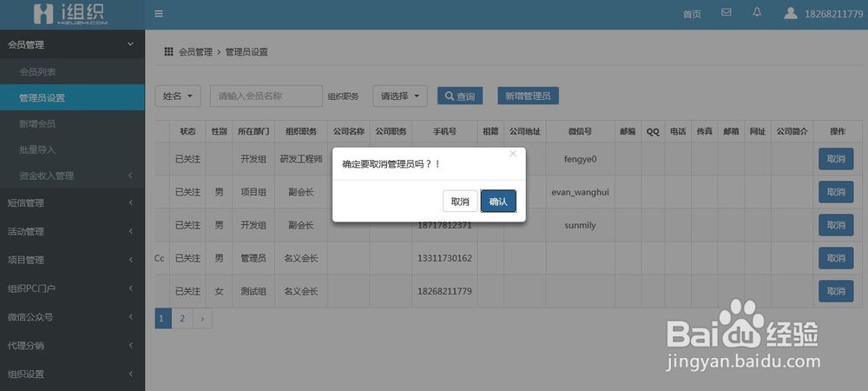Click phone number 18717812371

coord(444,225)
